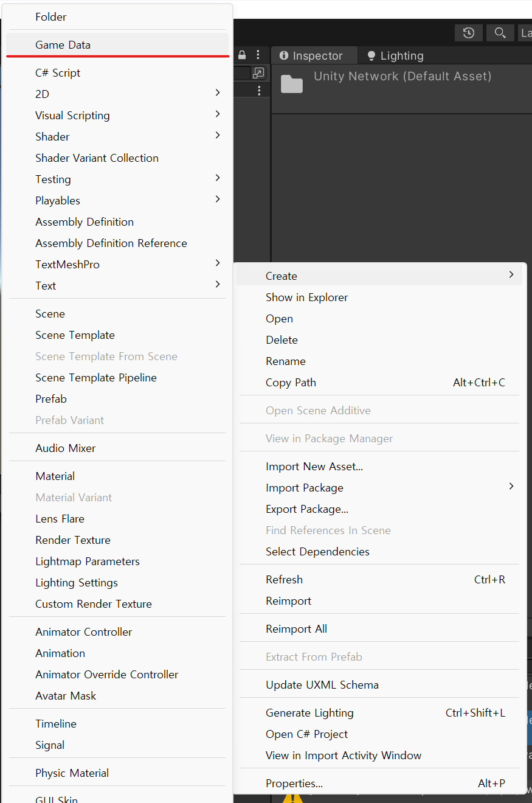
Task: Create an Avatar Mask
Action: pyautogui.click(x=117, y=696)
